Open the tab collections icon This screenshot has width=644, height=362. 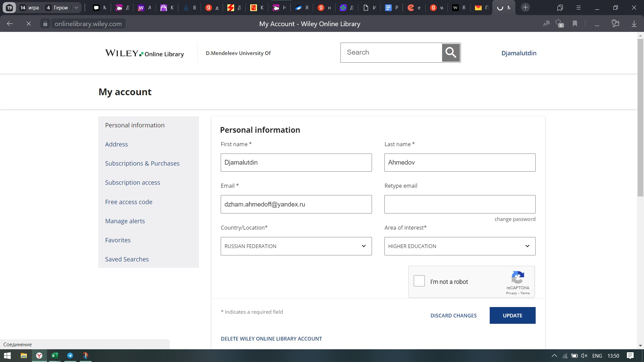(560, 8)
